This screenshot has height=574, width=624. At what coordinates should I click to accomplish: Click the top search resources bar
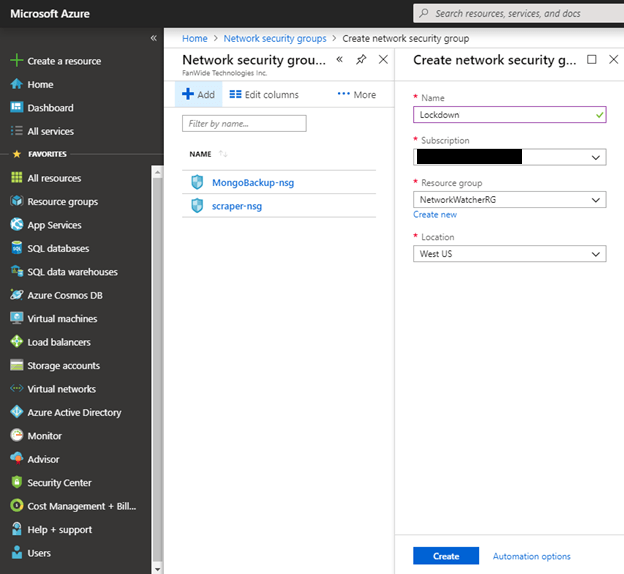(x=519, y=14)
